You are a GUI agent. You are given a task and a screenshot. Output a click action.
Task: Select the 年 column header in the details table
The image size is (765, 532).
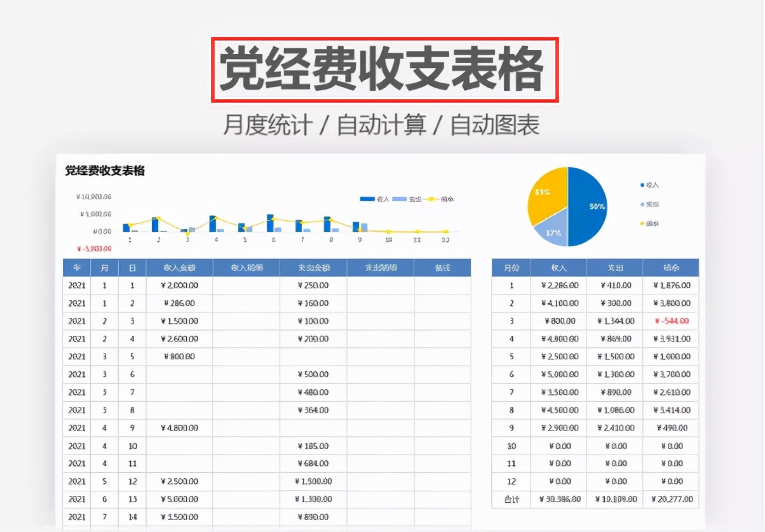76,267
